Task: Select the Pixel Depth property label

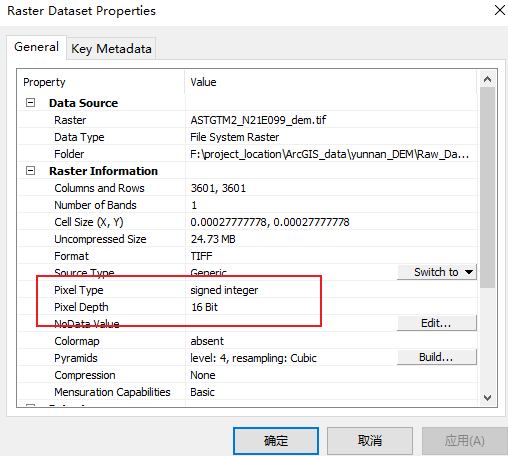Action: coord(81,307)
